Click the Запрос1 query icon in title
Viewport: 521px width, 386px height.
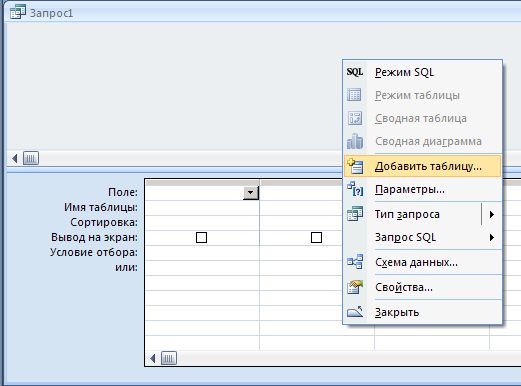(18, 12)
